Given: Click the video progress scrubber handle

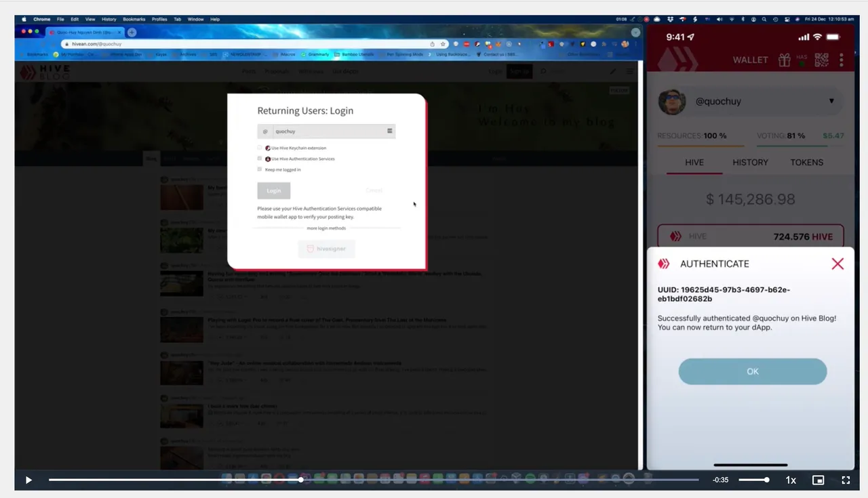Looking at the screenshot, I should (x=301, y=480).
